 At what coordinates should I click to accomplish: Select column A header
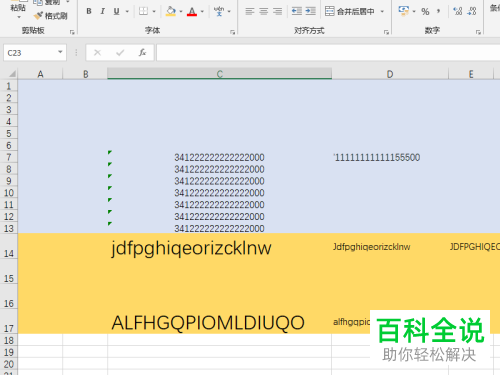tap(40, 74)
